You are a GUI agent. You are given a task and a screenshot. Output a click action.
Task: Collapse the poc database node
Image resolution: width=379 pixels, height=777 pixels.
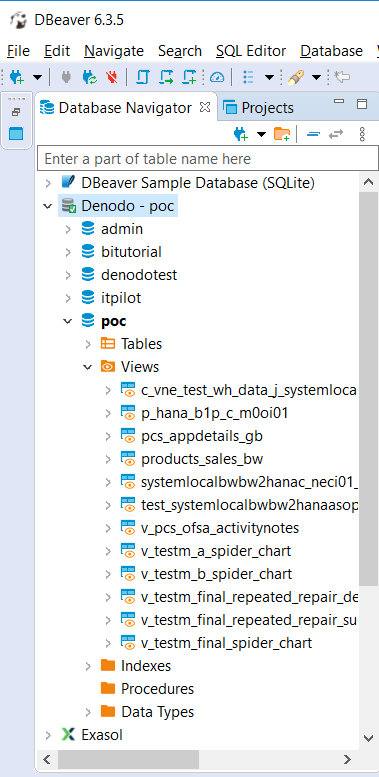pyautogui.click(x=68, y=321)
